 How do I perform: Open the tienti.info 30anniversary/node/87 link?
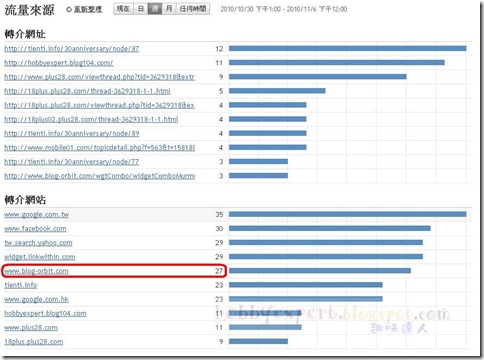point(72,49)
